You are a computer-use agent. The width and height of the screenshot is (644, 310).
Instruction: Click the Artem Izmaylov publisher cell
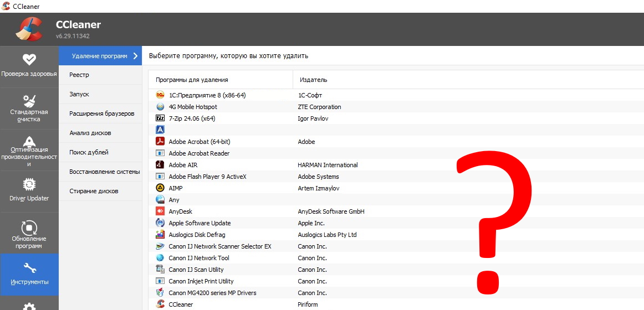tap(318, 188)
